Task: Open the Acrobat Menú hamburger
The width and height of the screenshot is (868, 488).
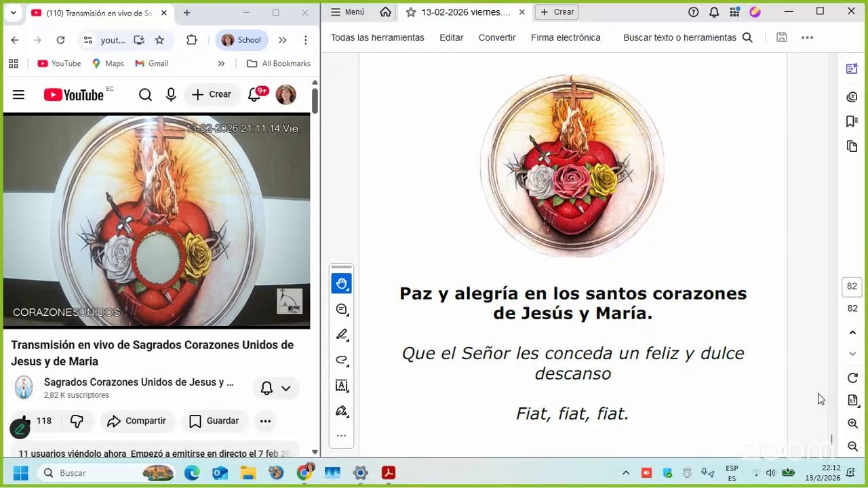Action: pyautogui.click(x=348, y=12)
